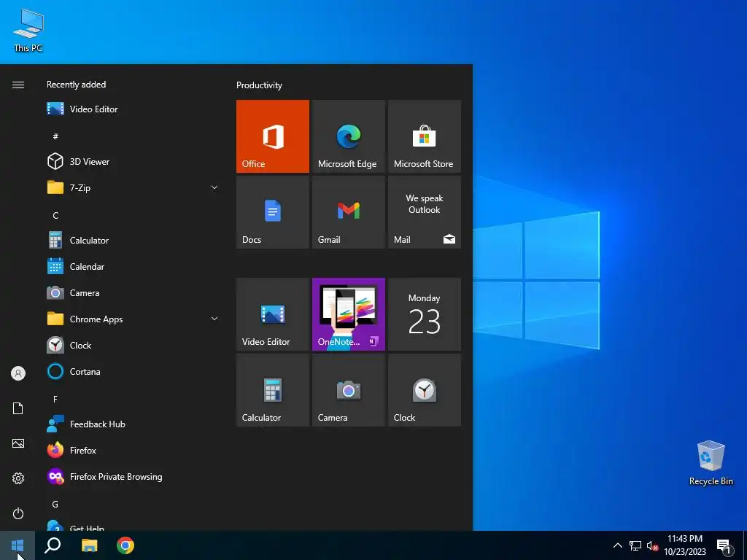
Task: Show hidden system tray icons
Action: click(617, 545)
